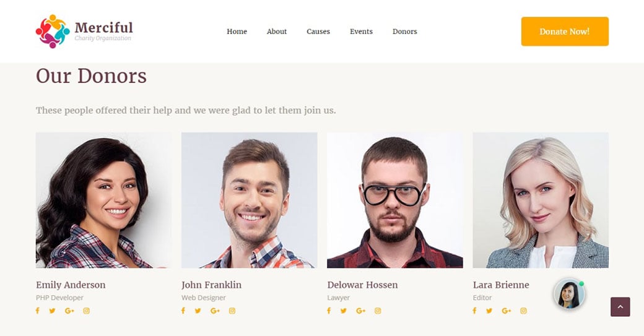Open the live chat avatar bubble
The image size is (644, 336).
click(x=569, y=294)
